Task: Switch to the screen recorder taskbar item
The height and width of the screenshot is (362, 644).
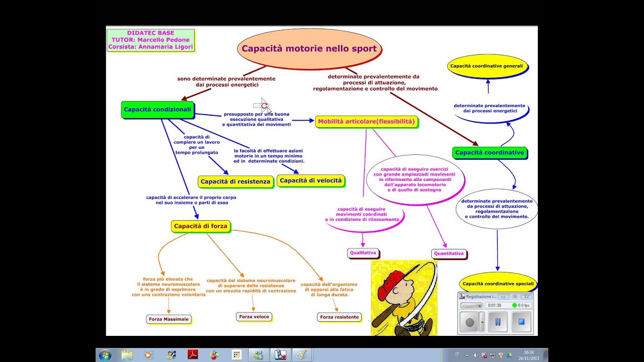Action: 280,355
